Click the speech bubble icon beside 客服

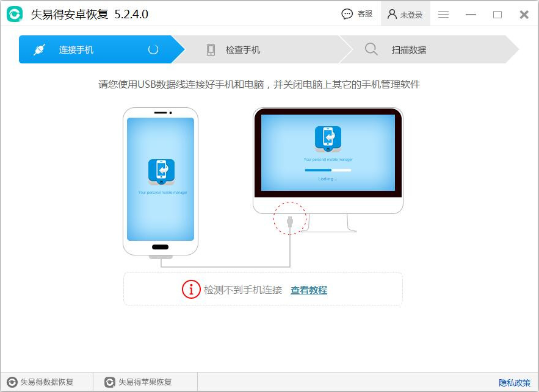pyautogui.click(x=347, y=14)
